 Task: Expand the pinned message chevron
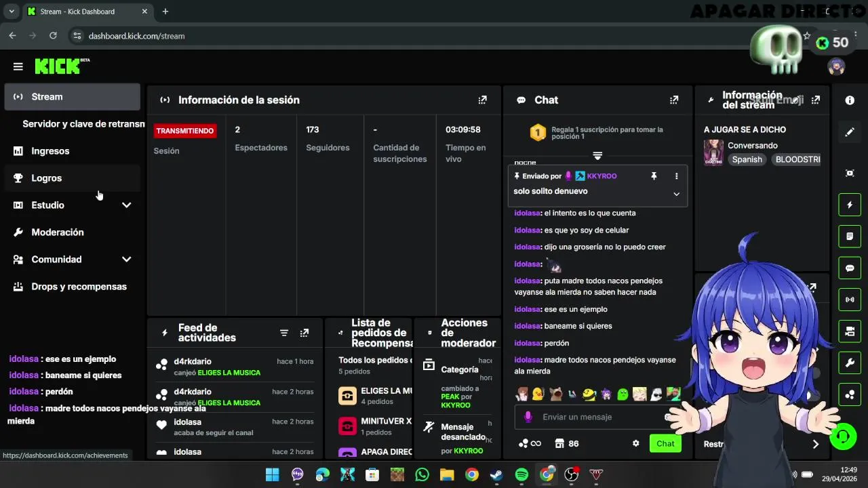tap(676, 194)
